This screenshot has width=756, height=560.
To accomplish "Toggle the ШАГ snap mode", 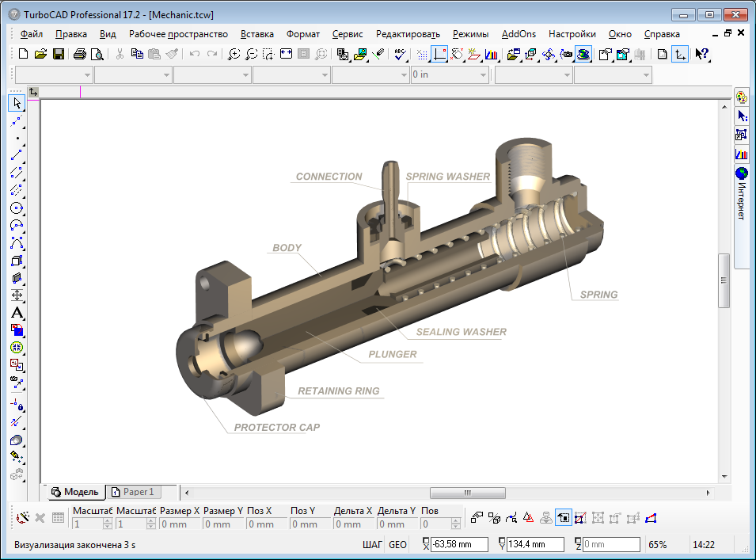I will 372,545.
